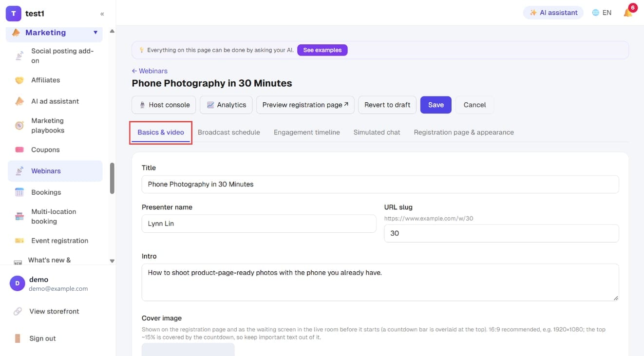644x356 pixels.
Task: Select the Basics & video tab
Action: 161,132
